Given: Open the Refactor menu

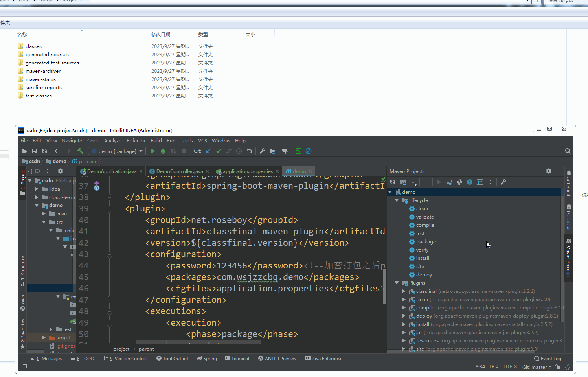Looking at the screenshot, I should click(x=136, y=141).
